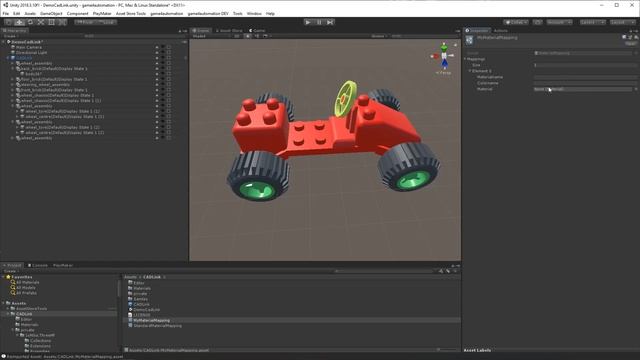This screenshot has width=640, height=360.
Task: Toggle Pivot/Center handle position button
Action: coord(85,22)
